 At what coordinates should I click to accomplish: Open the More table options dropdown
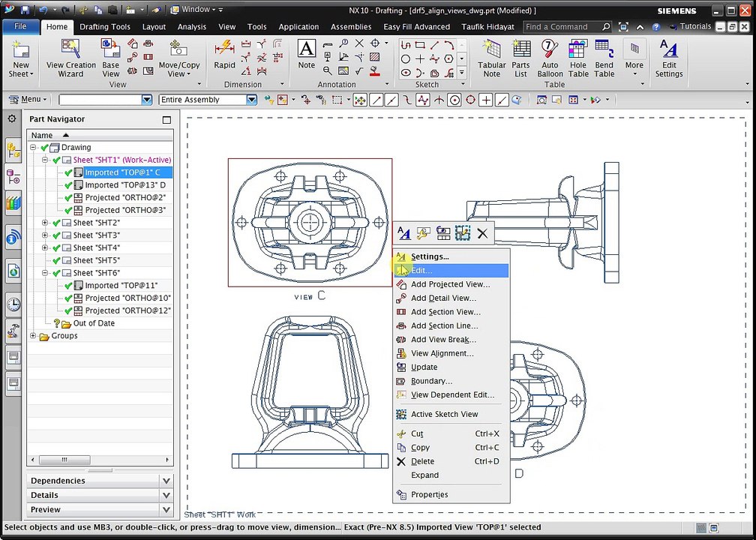[x=634, y=60]
